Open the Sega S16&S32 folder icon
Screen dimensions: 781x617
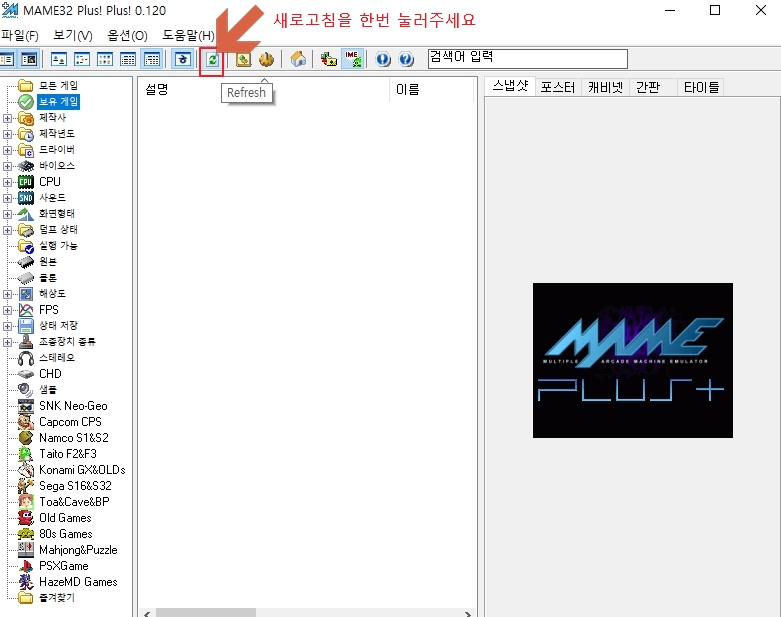(26, 486)
